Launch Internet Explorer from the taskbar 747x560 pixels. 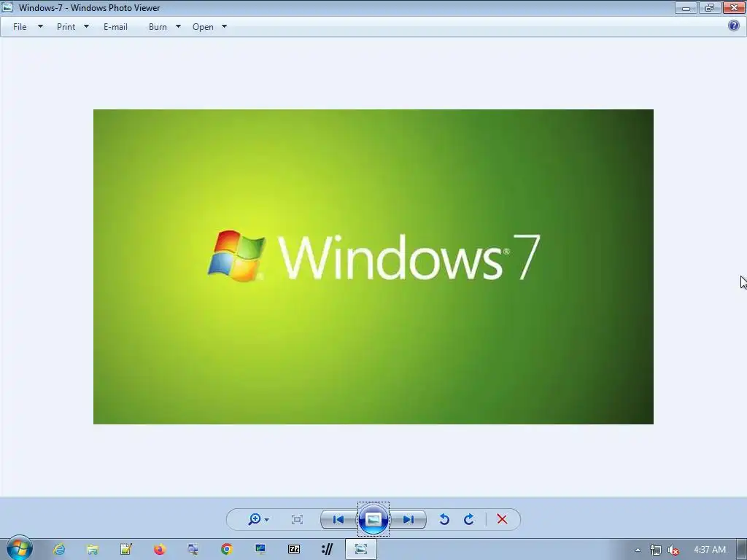pyautogui.click(x=59, y=550)
